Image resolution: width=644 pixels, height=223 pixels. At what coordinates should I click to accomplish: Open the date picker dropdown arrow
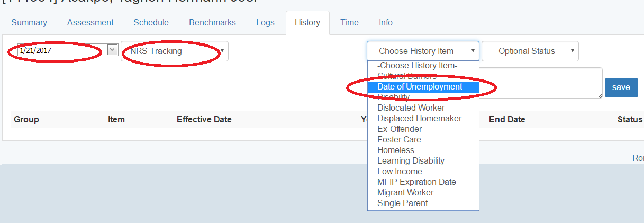point(112,50)
